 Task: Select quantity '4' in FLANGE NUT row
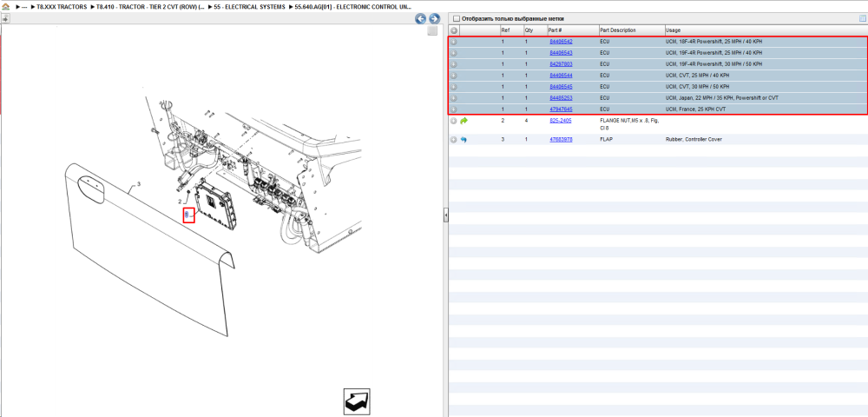click(x=527, y=120)
